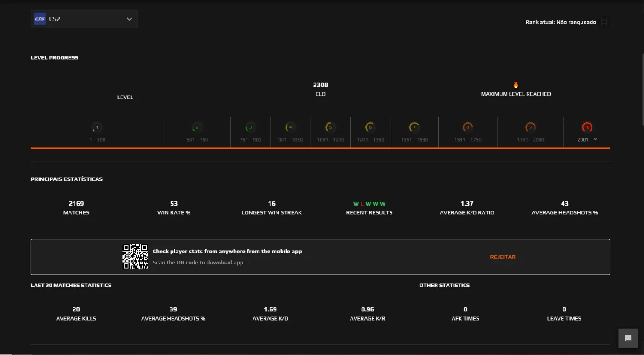Open the CS2 game selector dropdown
Screen dimensions: 644x355
84,19
